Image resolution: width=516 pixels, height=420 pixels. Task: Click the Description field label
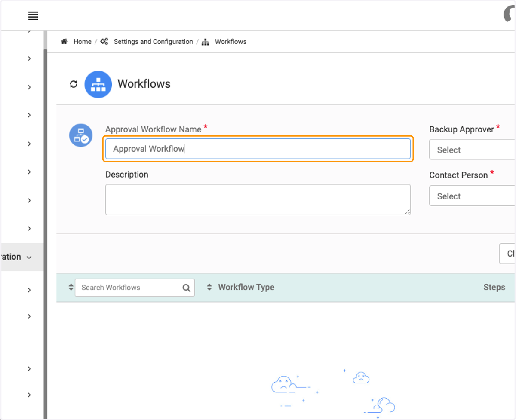(x=127, y=175)
